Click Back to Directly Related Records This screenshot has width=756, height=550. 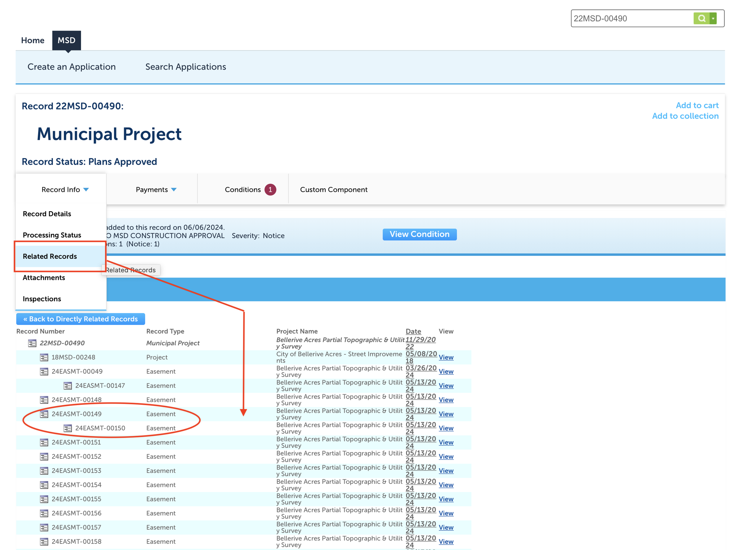coord(80,319)
